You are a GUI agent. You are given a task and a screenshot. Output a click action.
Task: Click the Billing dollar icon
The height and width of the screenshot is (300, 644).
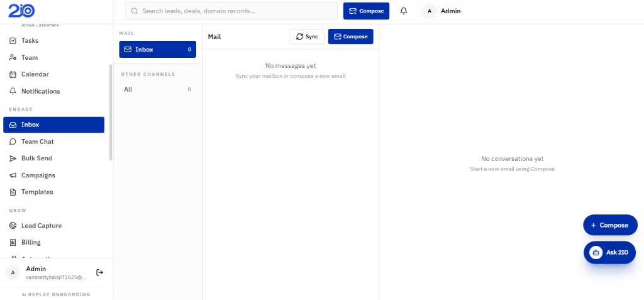[13, 243]
